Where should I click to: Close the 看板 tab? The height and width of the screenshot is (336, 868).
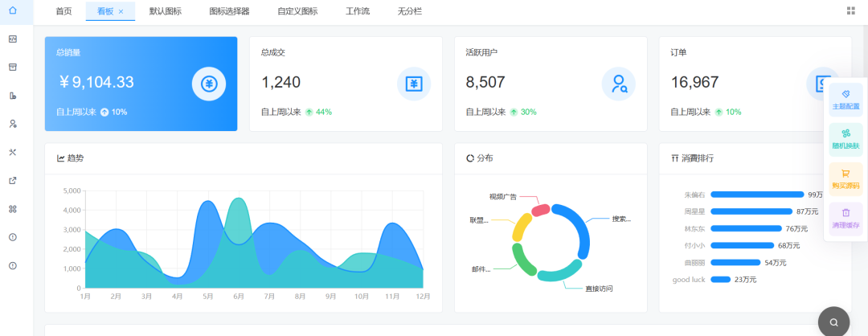[x=121, y=11]
